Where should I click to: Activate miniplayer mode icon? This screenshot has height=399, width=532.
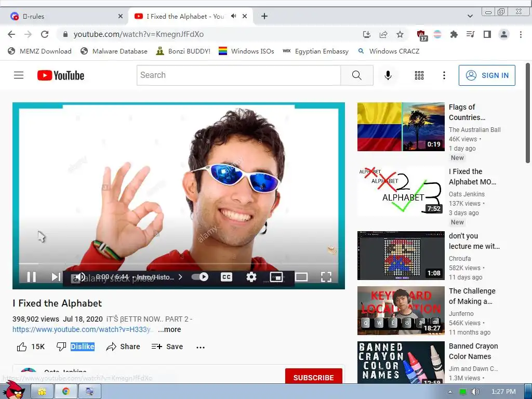(x=276, y=277)
